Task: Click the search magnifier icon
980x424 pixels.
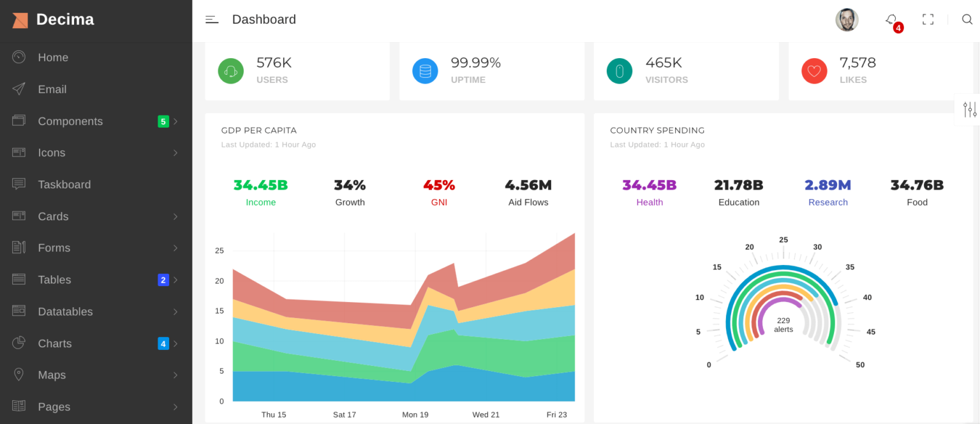Action: coord(967,19)
